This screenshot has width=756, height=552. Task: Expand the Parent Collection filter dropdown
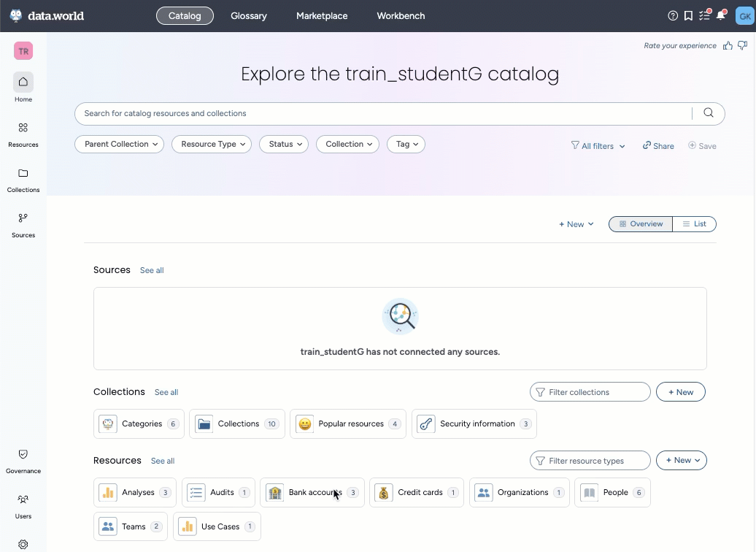click(119, 145)
